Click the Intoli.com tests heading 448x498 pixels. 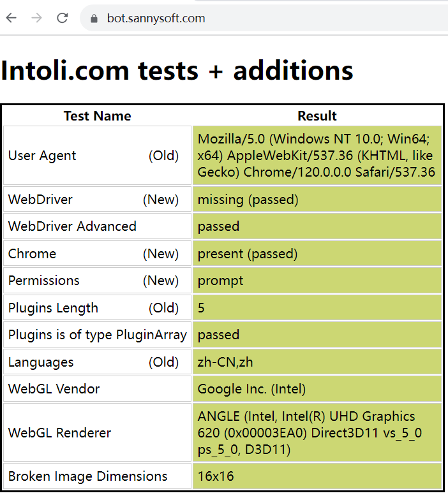pyautogui.click(x=177, y=70)
